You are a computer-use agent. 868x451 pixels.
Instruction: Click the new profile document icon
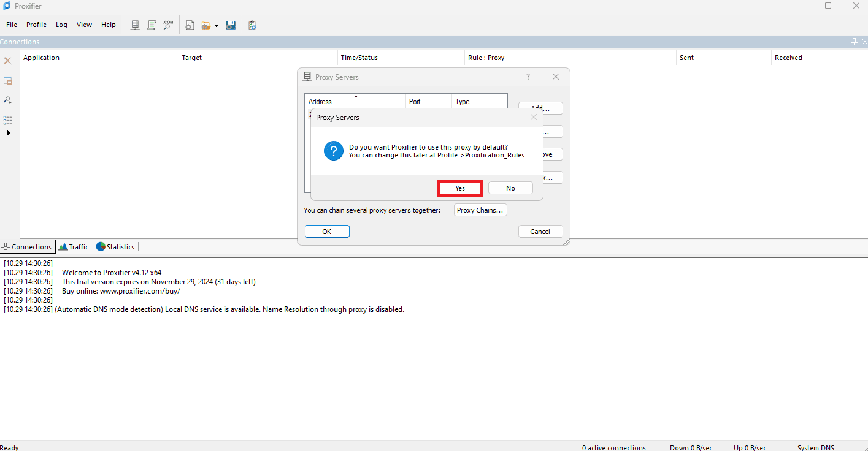click(190, 25)
